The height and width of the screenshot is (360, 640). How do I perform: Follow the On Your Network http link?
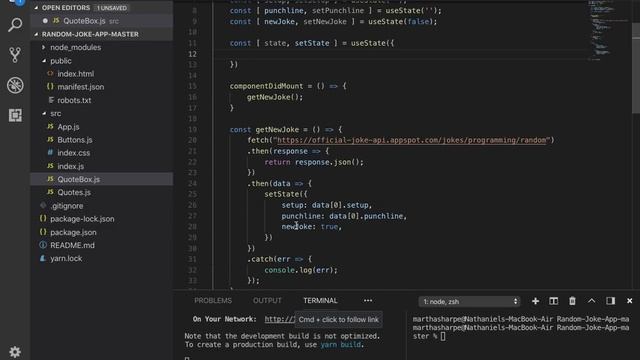pyautogui.click(x=280, y=319)
